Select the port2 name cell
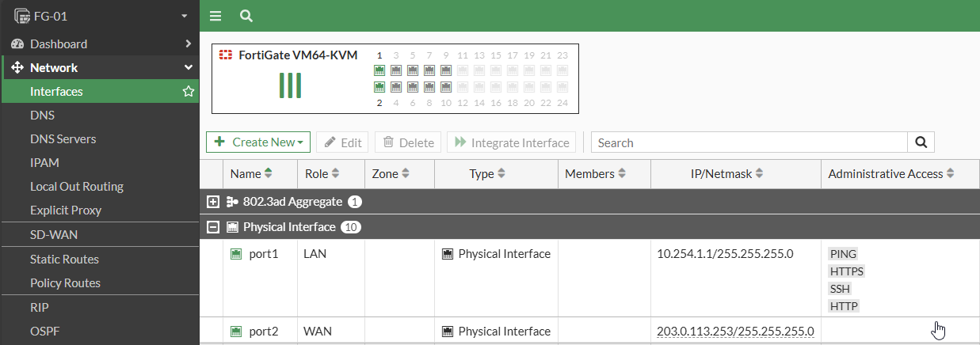Image resolution: width=980 pixels, height=345 pixels. point(261,332)
